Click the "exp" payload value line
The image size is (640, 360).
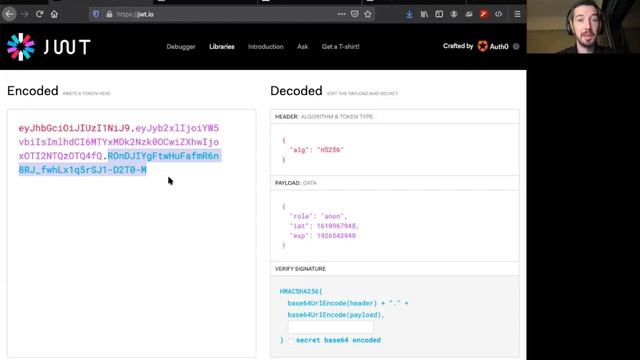pyautogui.click(x=322, y=236)
